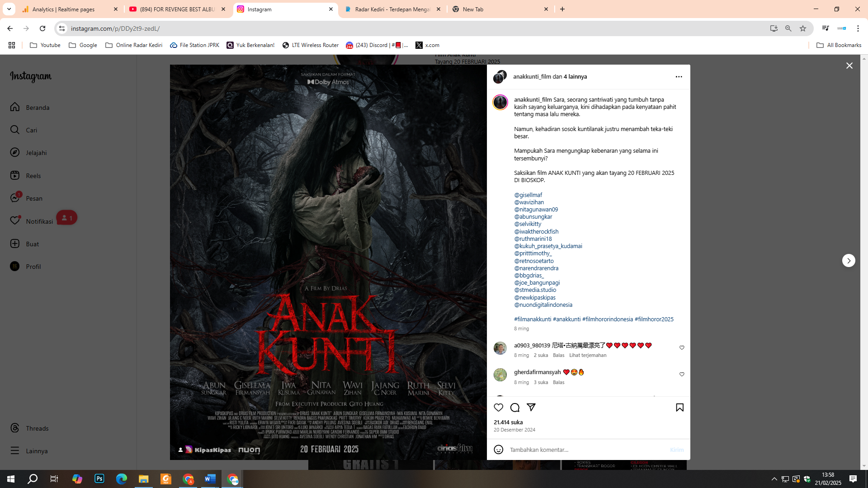Open Online Radar Kediri bookmark folder

tap(134, 45)
